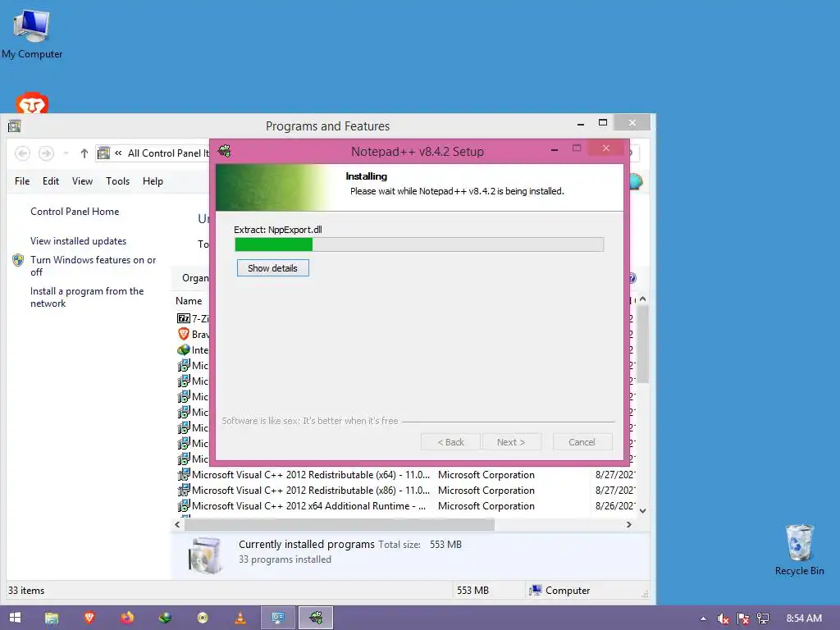Screen dimensions: 840x630
Task: Open the Edit menu
Action: click(x=51, y=181)
